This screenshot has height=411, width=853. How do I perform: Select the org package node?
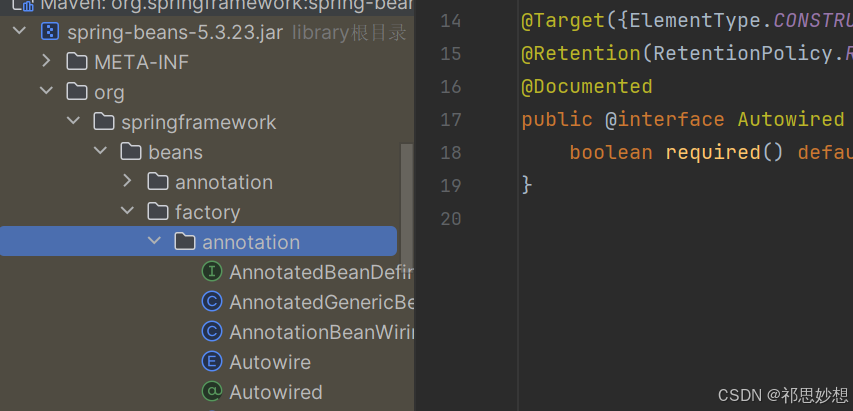pyautogui.click(x=109, y=93)
